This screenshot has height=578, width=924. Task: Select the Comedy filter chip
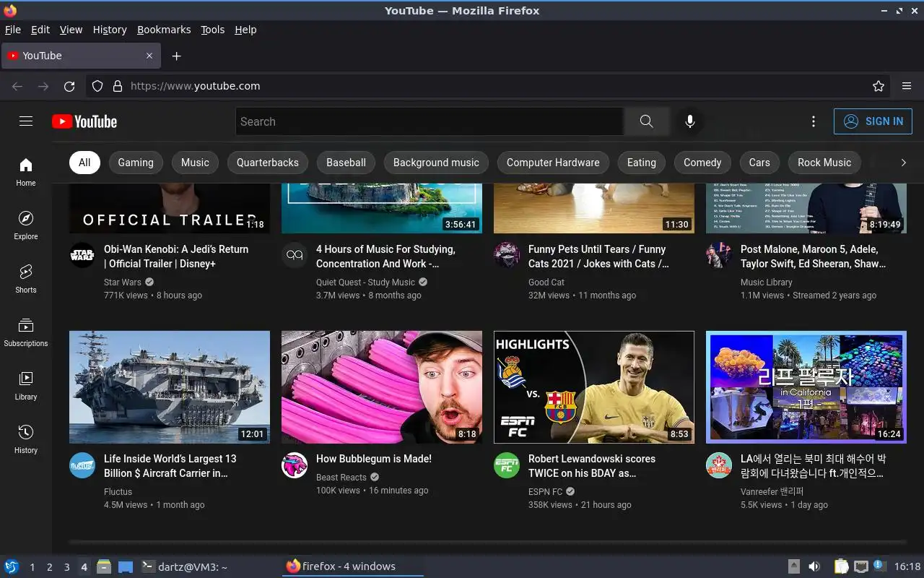click(702, 163)
